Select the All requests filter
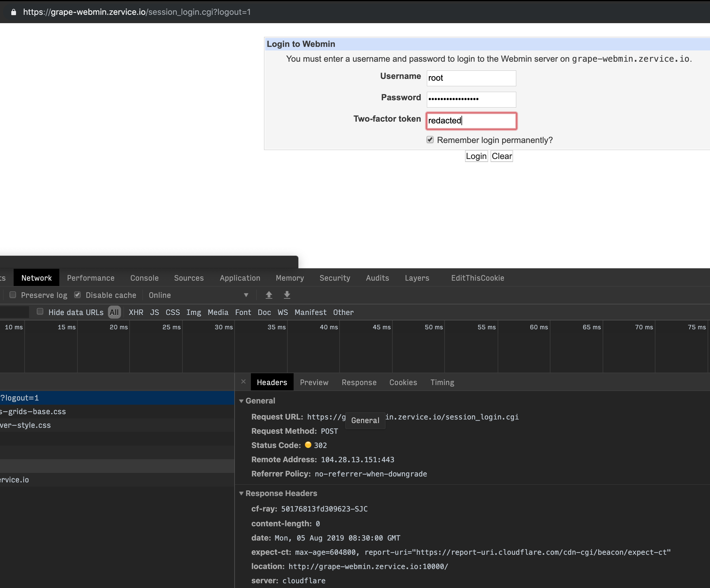Image resolution: width=710 pixels, height=588 pixels. tap(114, 312)
